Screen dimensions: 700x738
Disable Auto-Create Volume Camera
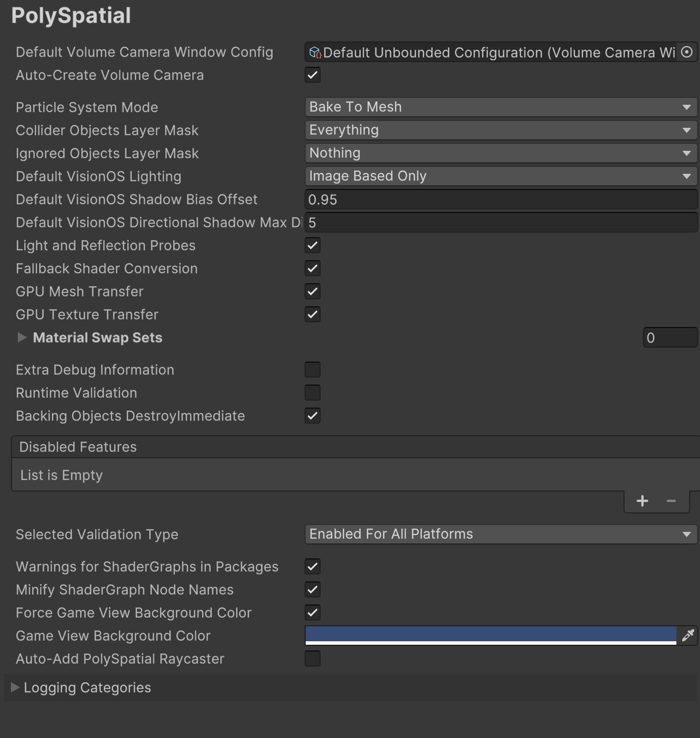[x=313, y=75]
